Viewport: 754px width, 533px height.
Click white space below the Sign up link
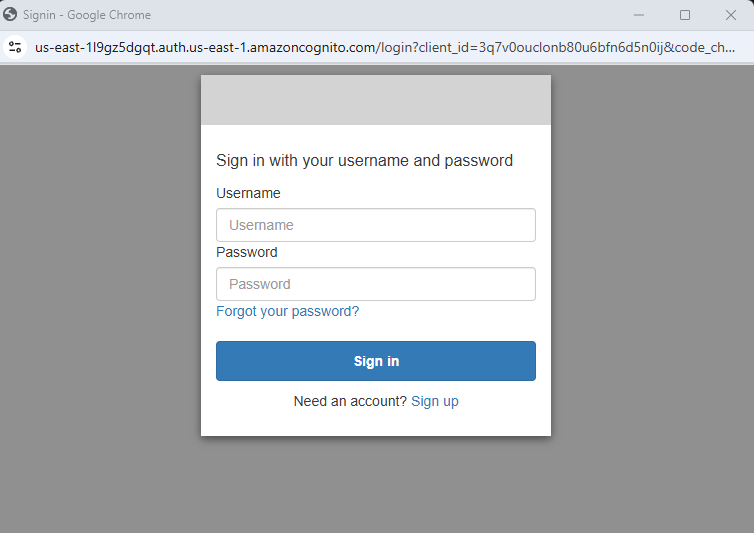tap(376, 423)
